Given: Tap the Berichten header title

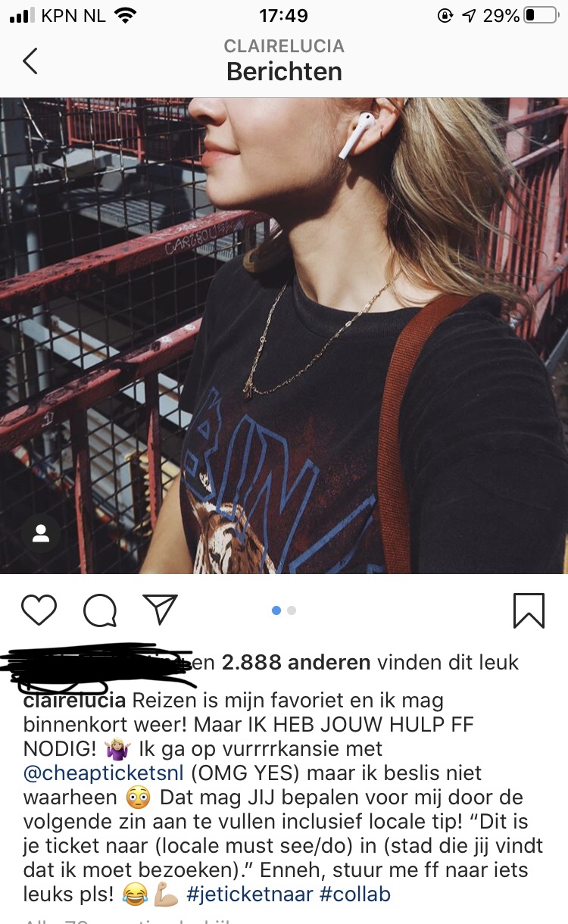Looking at the screenshot, I should [284, 72].
